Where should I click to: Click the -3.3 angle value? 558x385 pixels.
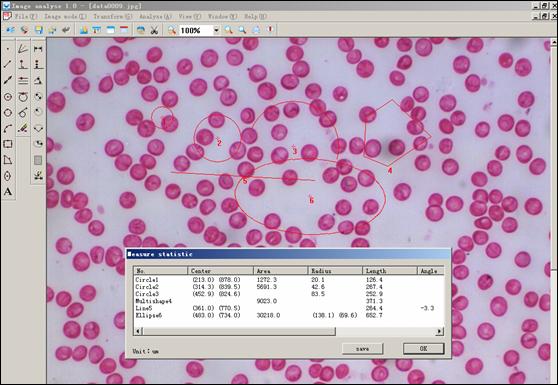(427, 308)
